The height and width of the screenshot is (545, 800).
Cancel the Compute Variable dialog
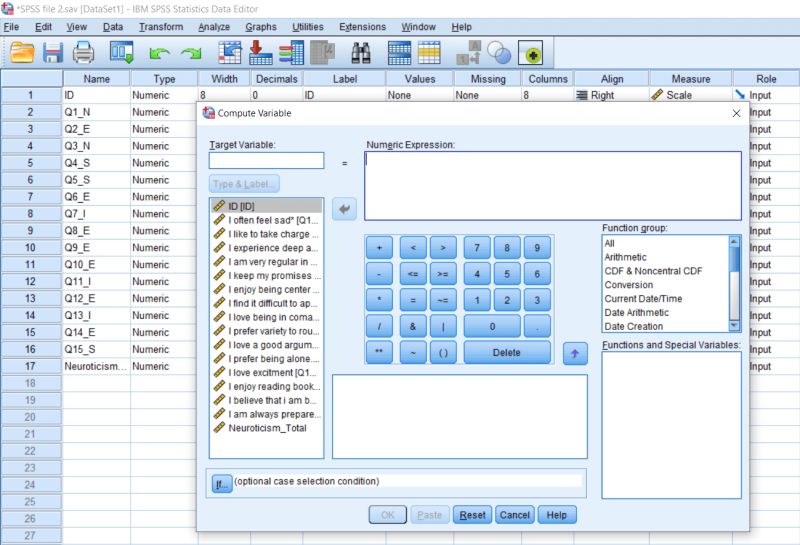(514, 515)
